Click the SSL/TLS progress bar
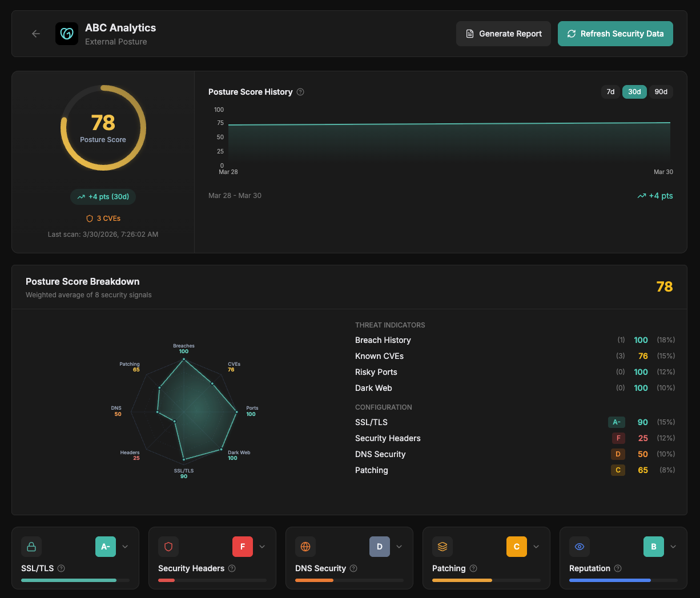 click(75, 580)
